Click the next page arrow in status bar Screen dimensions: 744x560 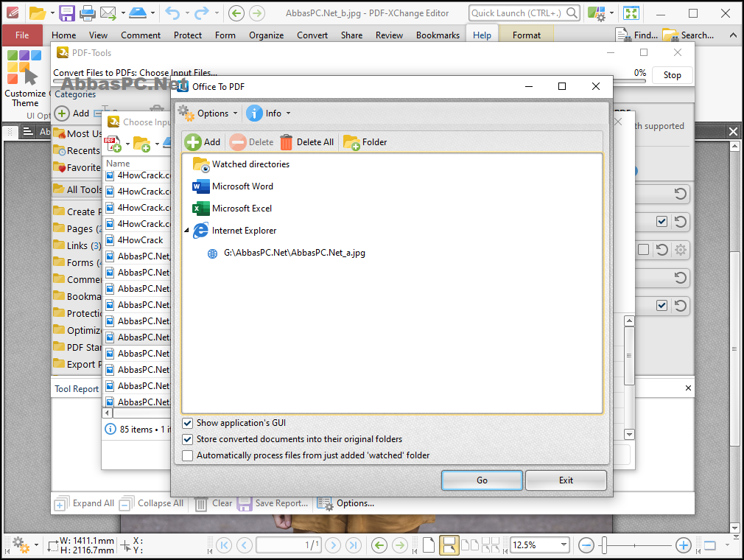point(333,545)
